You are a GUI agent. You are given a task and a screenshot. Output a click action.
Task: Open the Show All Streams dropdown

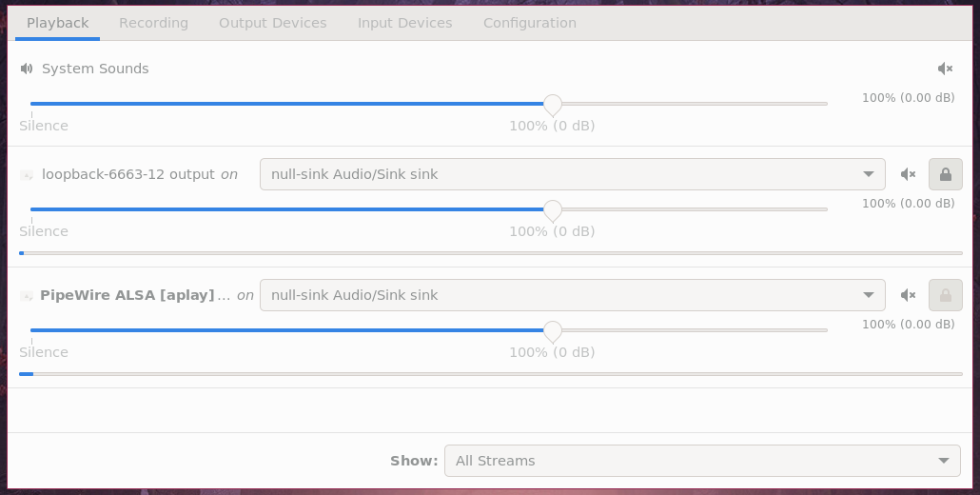(702, 461)
